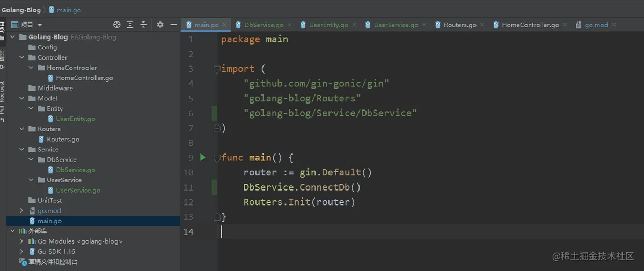Open project panel settings gear

click(x=160, y=25)
